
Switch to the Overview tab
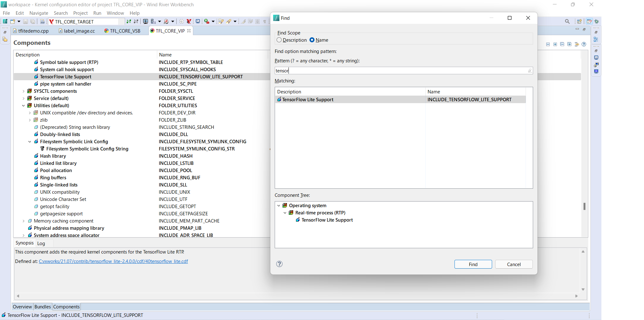[22, 307]
